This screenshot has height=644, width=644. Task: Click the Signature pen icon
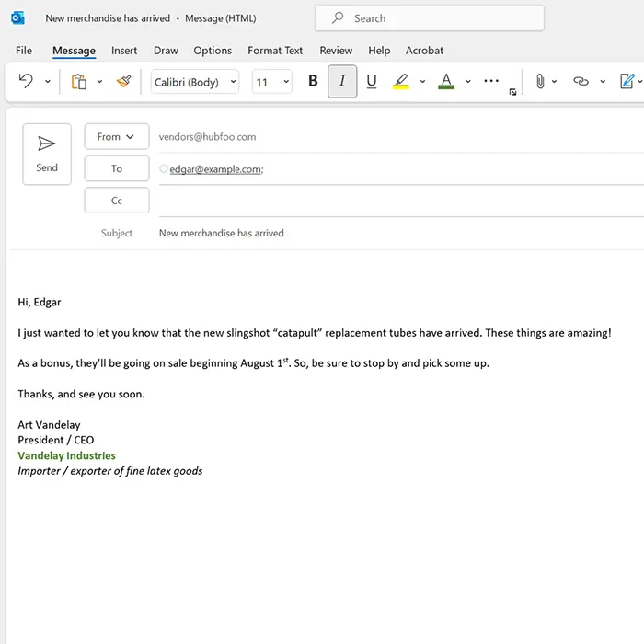[x=627, y=81]
